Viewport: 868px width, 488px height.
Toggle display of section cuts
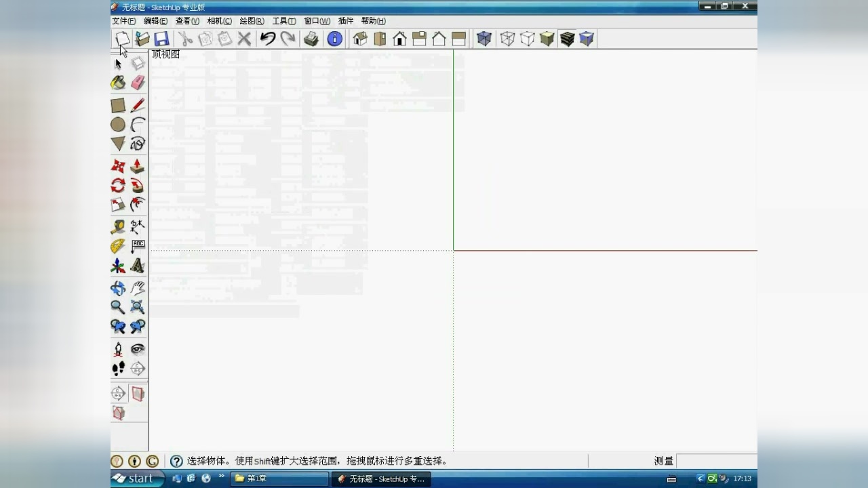pos(118,413)
